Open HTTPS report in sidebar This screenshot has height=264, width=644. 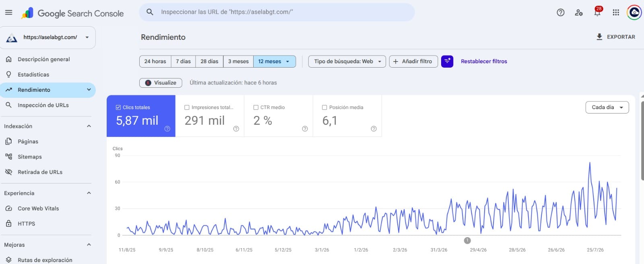point(47,223)
